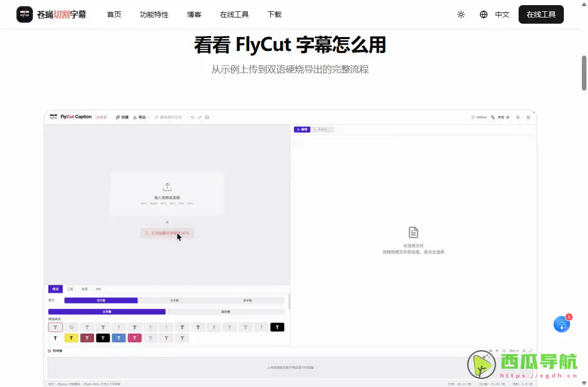Pick the maroon T subtitle preset
Screen dimensions: 588x387
(x=87, y=338)
